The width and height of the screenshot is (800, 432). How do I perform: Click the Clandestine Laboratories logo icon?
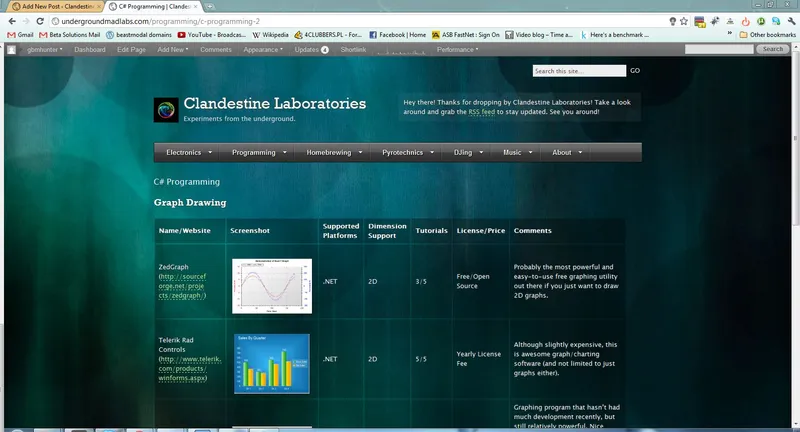[x=166, y=109]
